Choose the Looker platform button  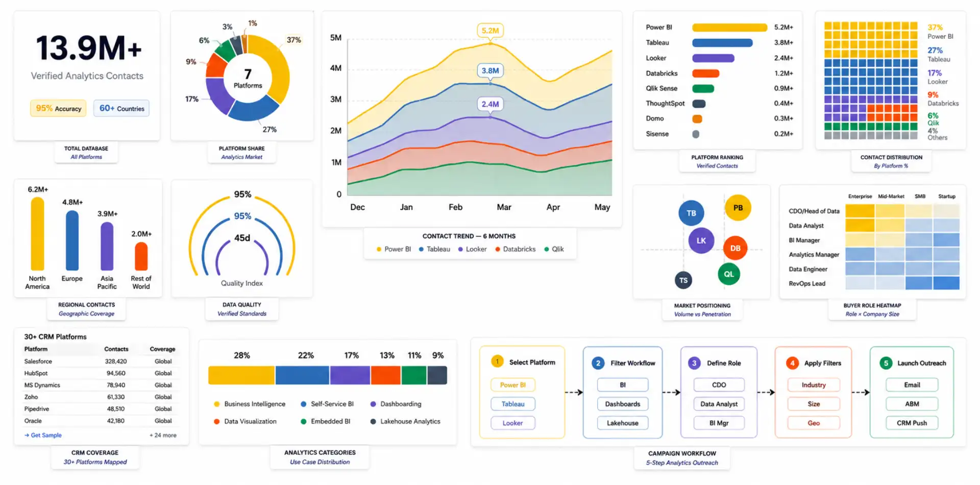click(x=513, y=423)
